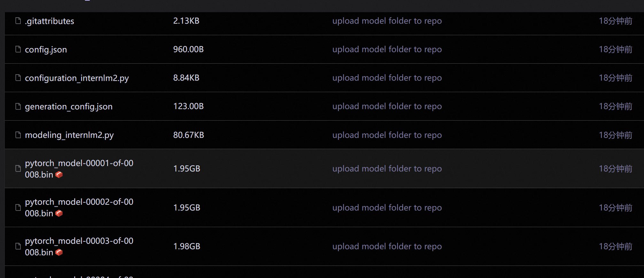The image size is (644, 278).
Task: Click the red LFS cube on pytorch_model-00001-of-00008.bin
Action: point(59,175)
